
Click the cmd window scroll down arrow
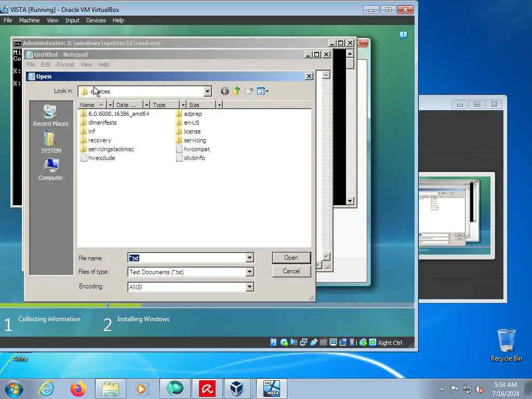tap(350, 201)
